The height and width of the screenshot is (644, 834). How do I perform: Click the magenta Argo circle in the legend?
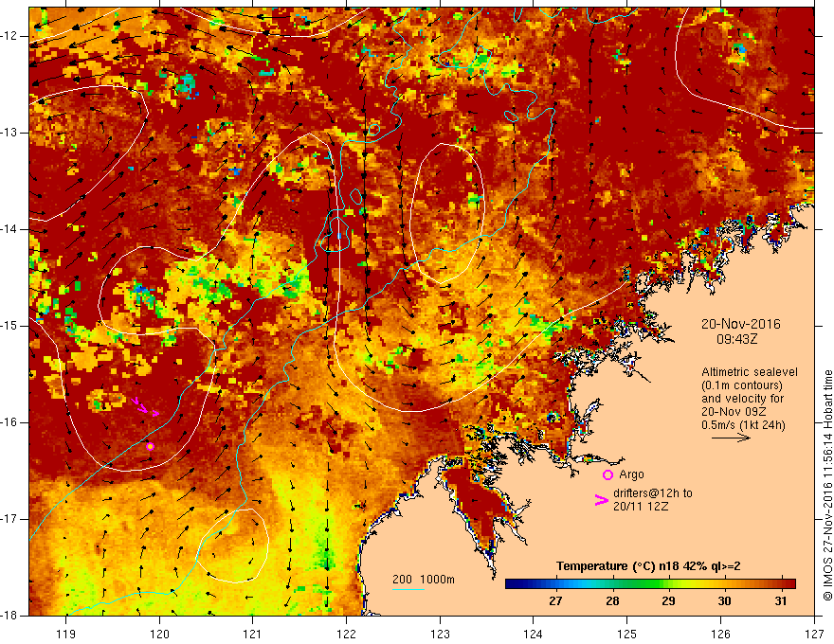[x=607, y=475]
